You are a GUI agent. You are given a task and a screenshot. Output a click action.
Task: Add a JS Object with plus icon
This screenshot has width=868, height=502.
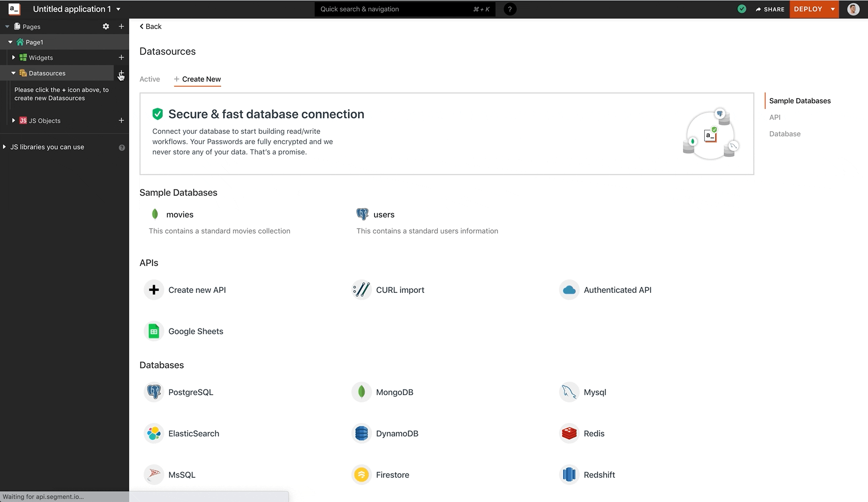coord(121,120)
